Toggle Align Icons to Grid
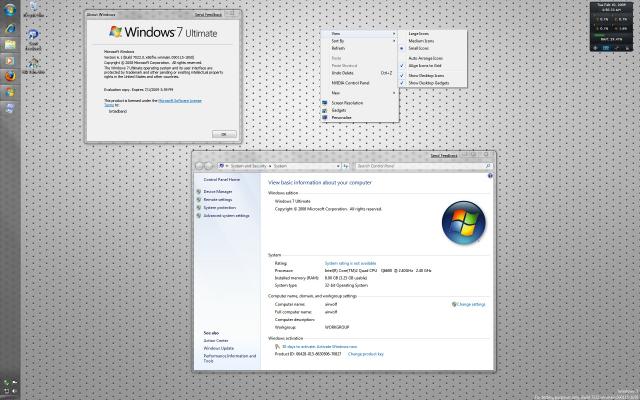640x400 pixels. click(424, 66)
